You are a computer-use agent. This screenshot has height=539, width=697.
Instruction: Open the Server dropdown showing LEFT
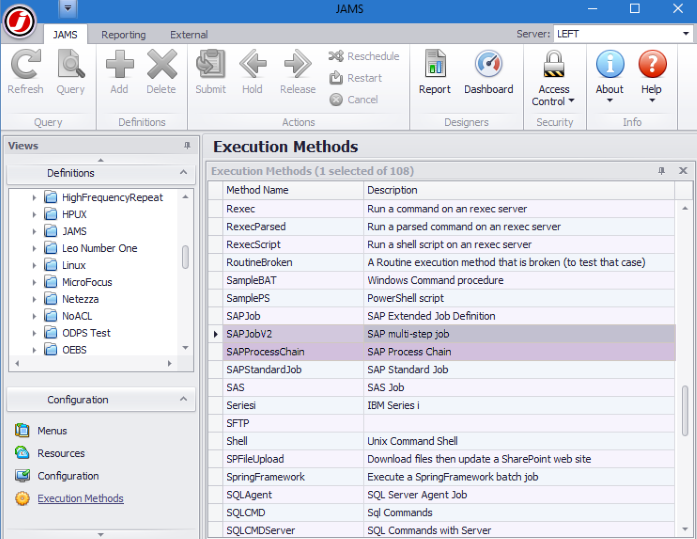(623, 34)
